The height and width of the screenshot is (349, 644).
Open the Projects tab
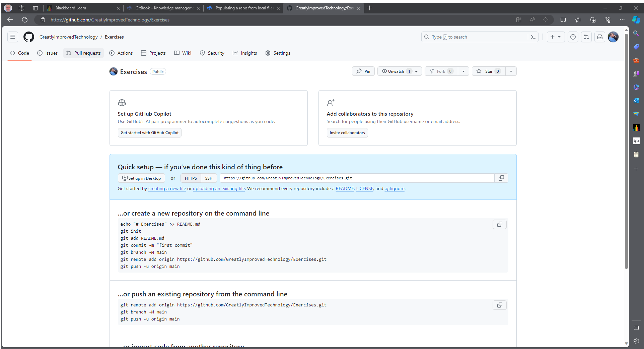point(153,53)
